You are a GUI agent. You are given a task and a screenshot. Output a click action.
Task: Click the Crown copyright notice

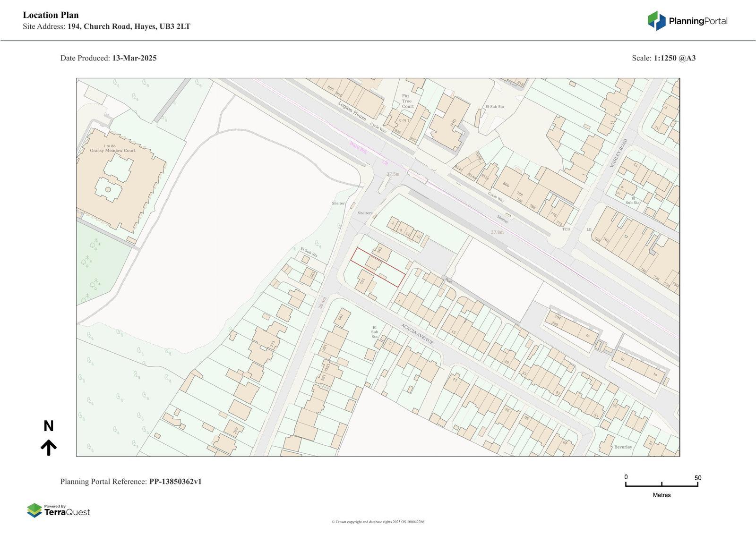tap(378, 522)
